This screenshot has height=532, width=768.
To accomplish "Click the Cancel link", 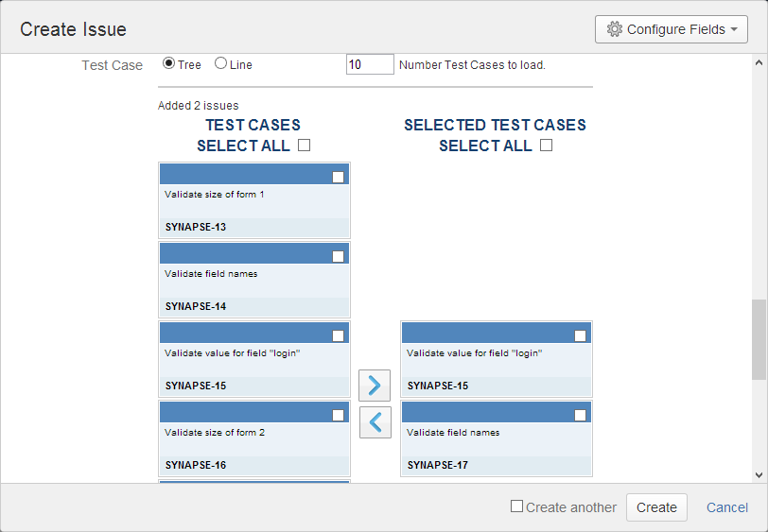I will [x=726, y=507].
